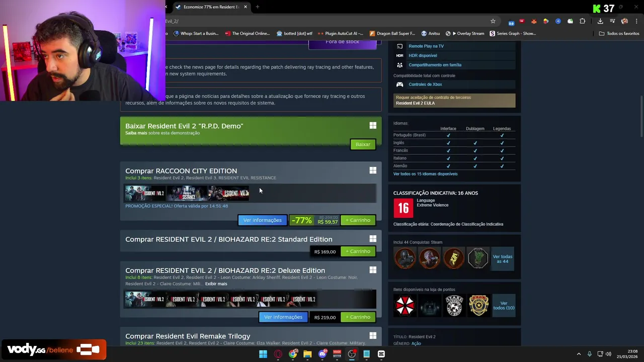Bookmark this page with the star icon
The image size is (644, 362).
coord(493,21)
